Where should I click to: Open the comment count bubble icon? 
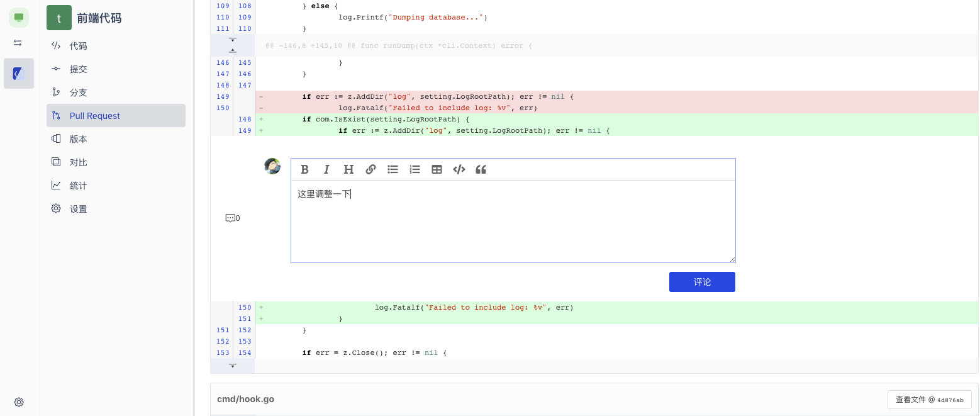[231, 218]
